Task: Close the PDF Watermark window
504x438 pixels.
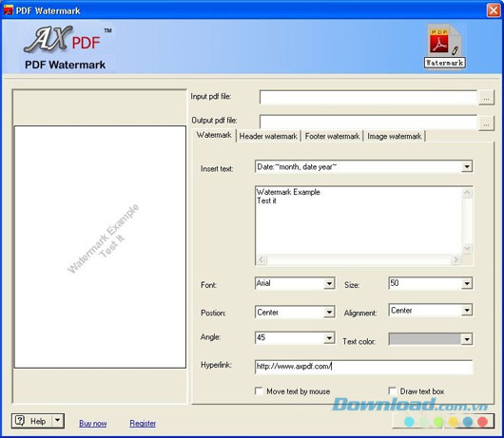Action: tap(494, 10)
